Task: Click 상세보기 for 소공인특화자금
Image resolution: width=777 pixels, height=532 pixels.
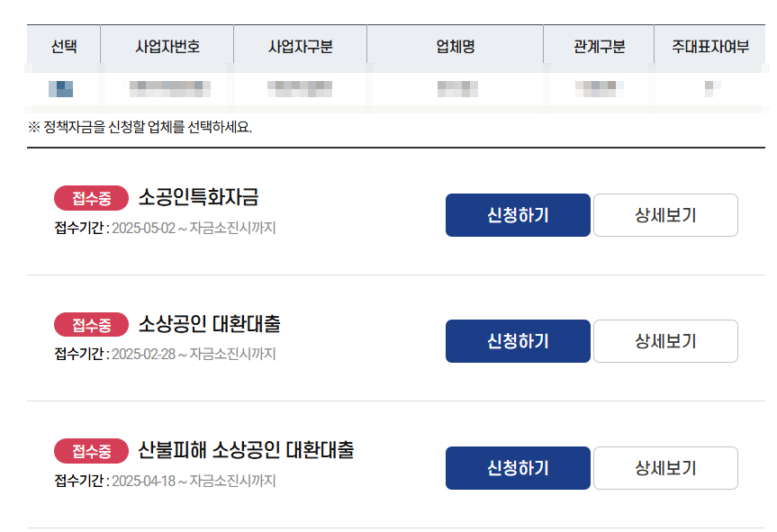Action: coord(665,214)
